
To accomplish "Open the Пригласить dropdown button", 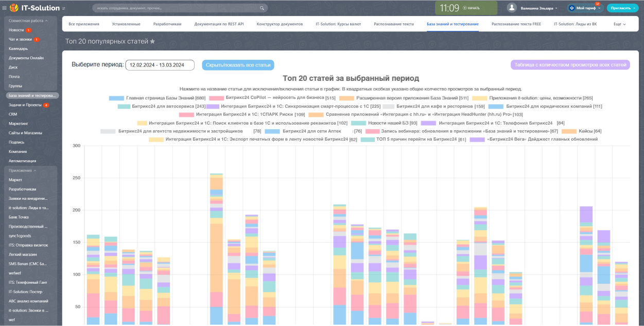I will 623,8.
